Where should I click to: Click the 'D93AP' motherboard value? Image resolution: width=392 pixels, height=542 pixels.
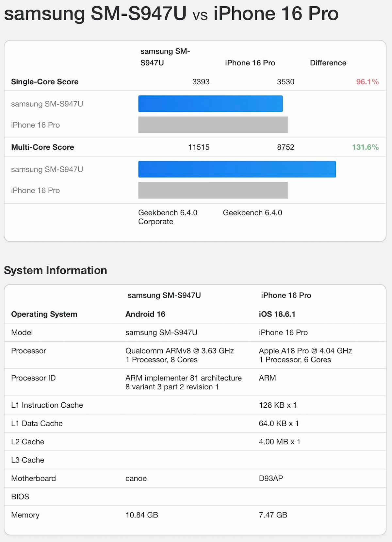click(271, 478)
